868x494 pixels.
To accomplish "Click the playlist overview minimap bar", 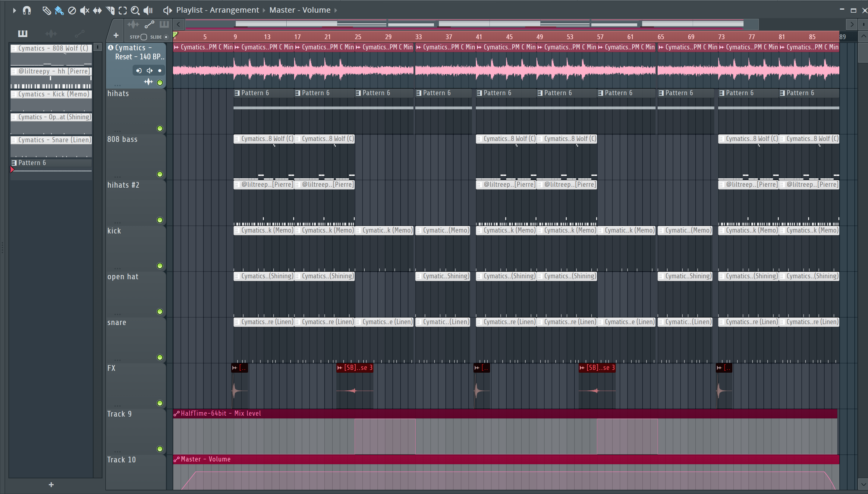I will point(472,24).
